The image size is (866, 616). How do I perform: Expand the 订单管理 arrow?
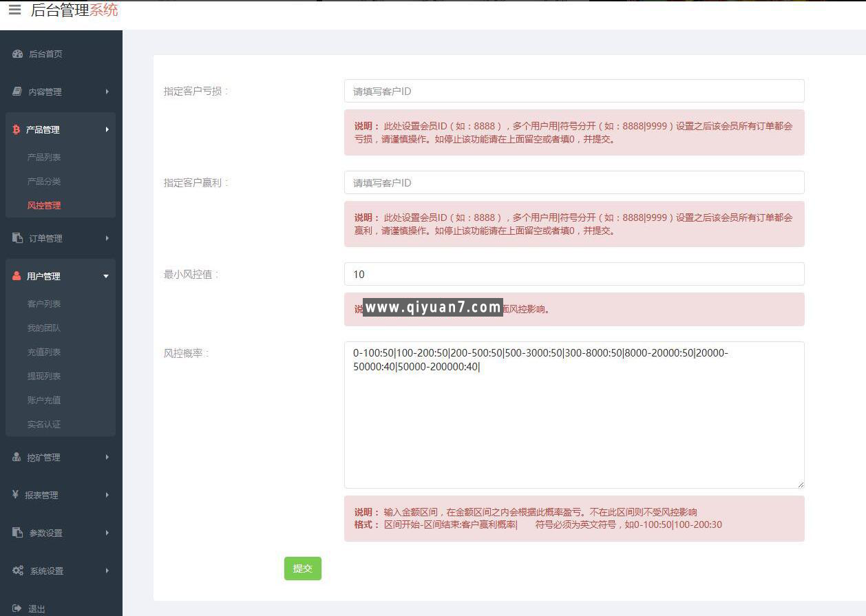click(107, 238)
